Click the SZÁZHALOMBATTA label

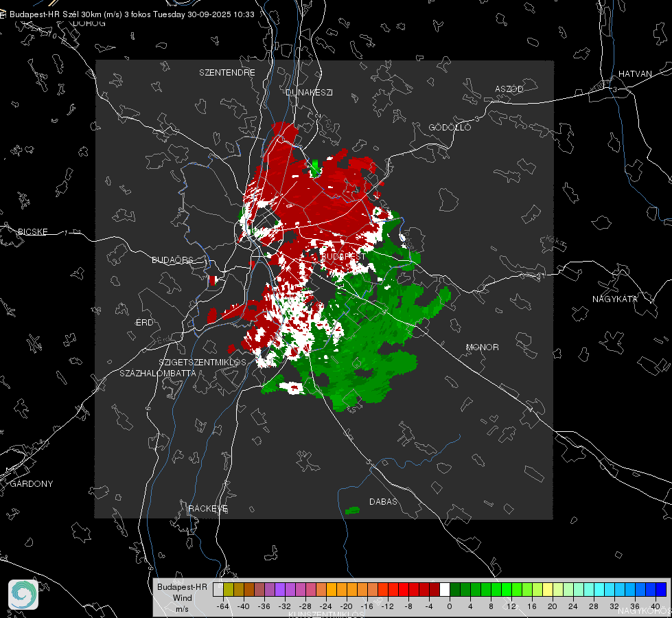coord(158,373)
